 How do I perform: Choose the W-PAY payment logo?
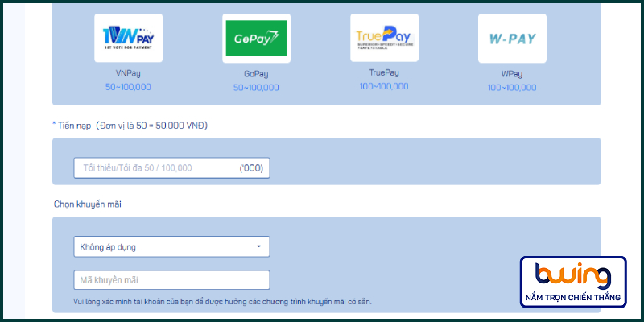click(512, 38)
